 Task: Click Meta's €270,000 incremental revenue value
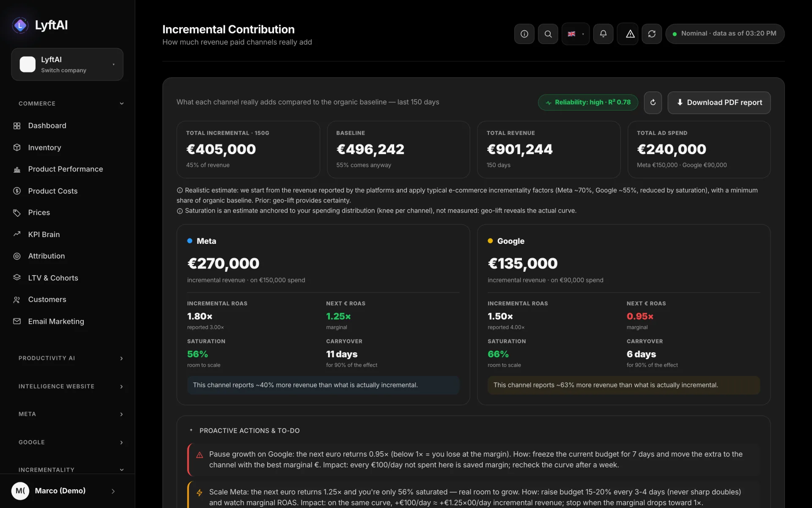click(223, 263)
